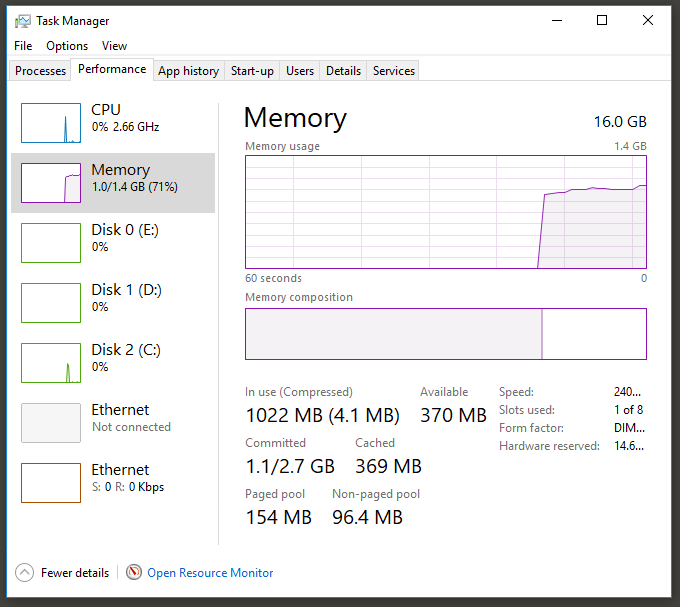This screenshot has height=607, width=680.
Task: Click the Resource Monitor gauge icon
Action: 134,572
